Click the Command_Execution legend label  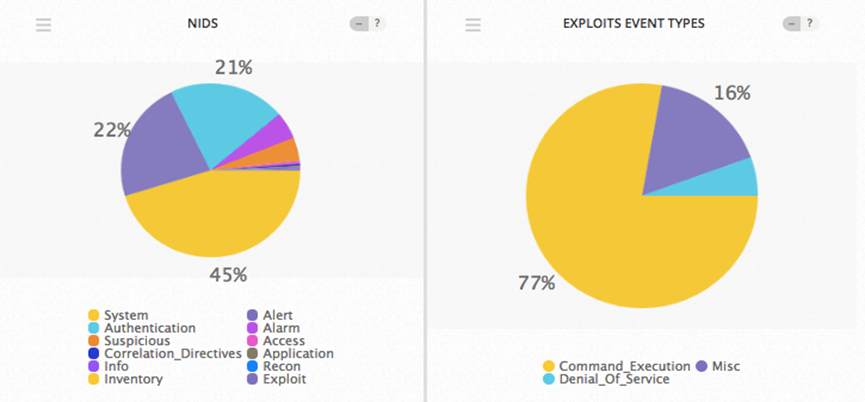click(622, 366)
